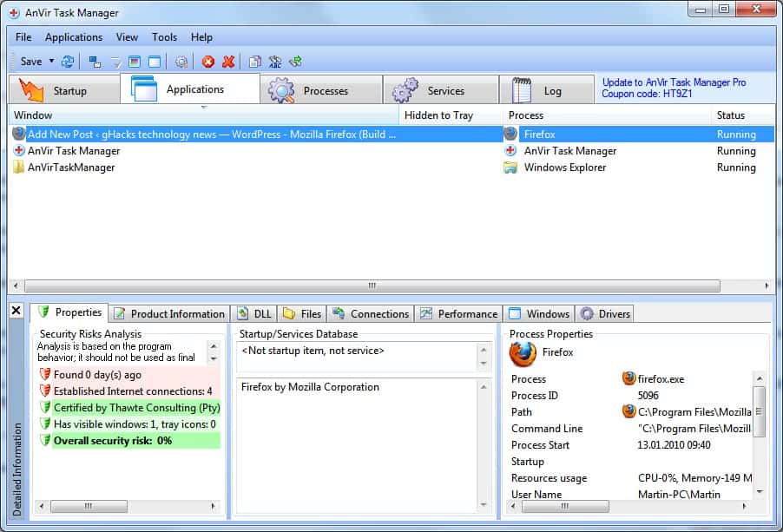Select the AnVir Task Manager window row
Viewport: 783px width, 532px height.
click(392, 150)
